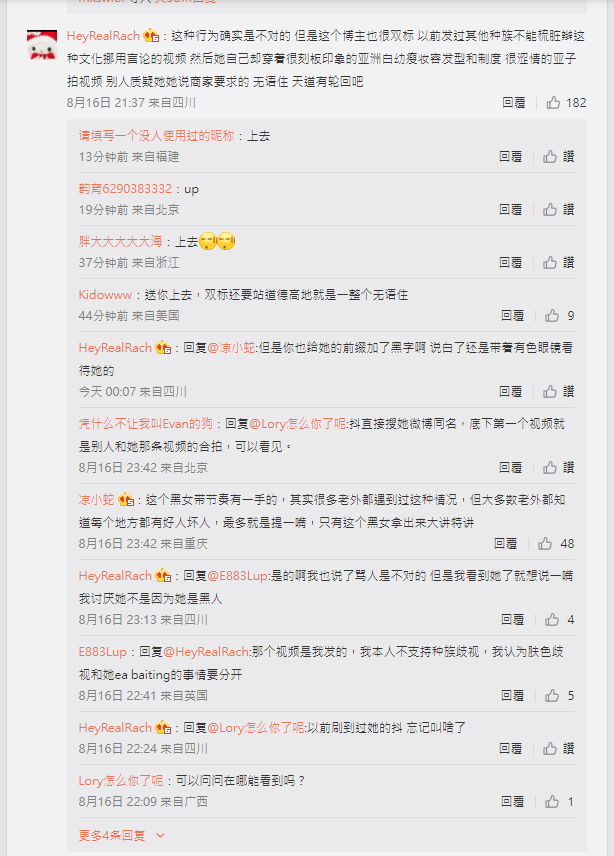
Task: Like the reply posted 13分钟前 from 福建
Action: pos(558,157)
